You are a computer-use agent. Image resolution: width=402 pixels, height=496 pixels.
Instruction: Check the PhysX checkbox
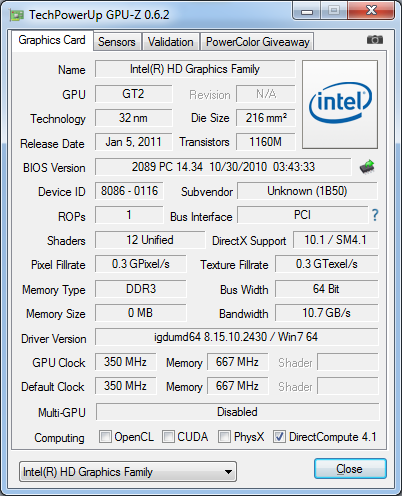(224, 436)
